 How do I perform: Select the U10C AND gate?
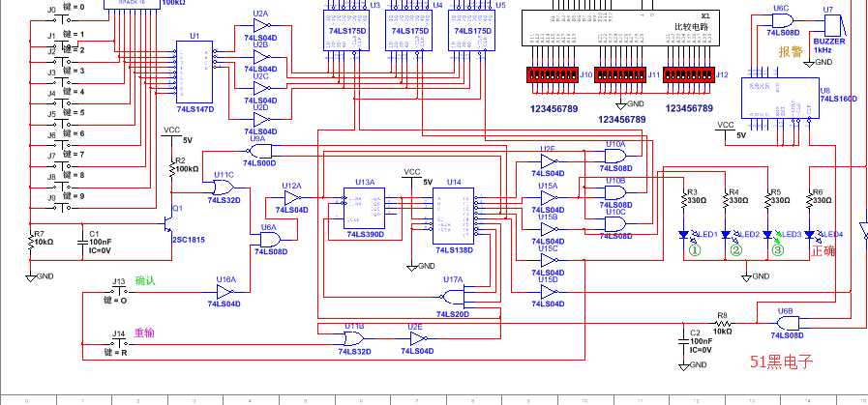coord(615,224)
